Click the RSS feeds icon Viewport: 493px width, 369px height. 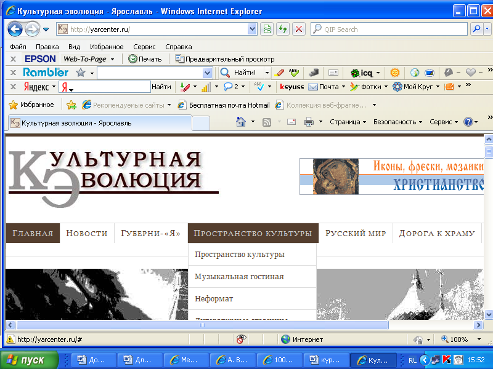pos(267,122)
